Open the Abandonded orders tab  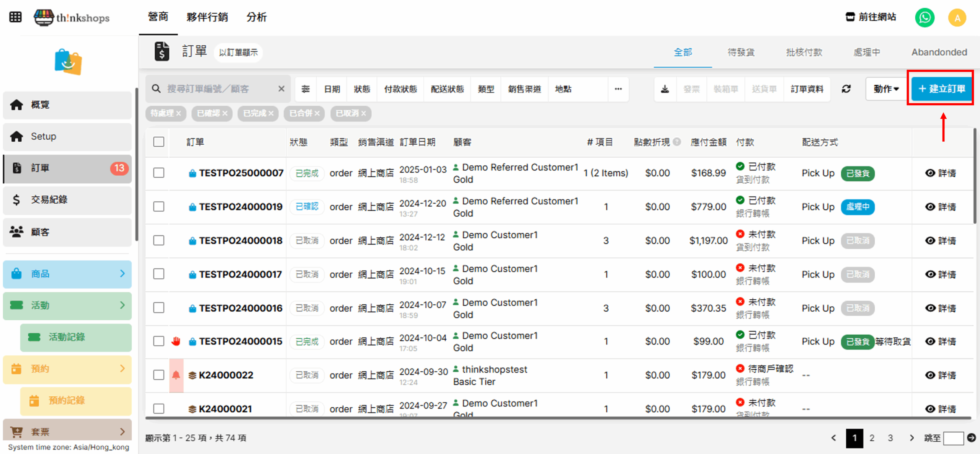click(939, 52)
